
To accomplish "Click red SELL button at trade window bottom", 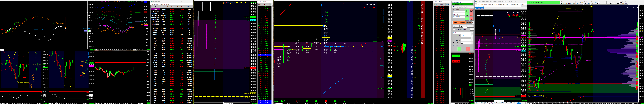I will pos(468,49).
